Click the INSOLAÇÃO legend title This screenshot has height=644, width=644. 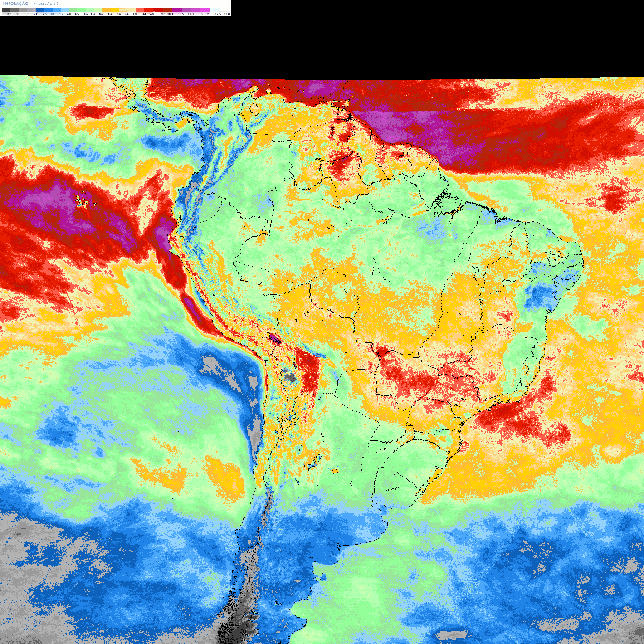point(16,3)
